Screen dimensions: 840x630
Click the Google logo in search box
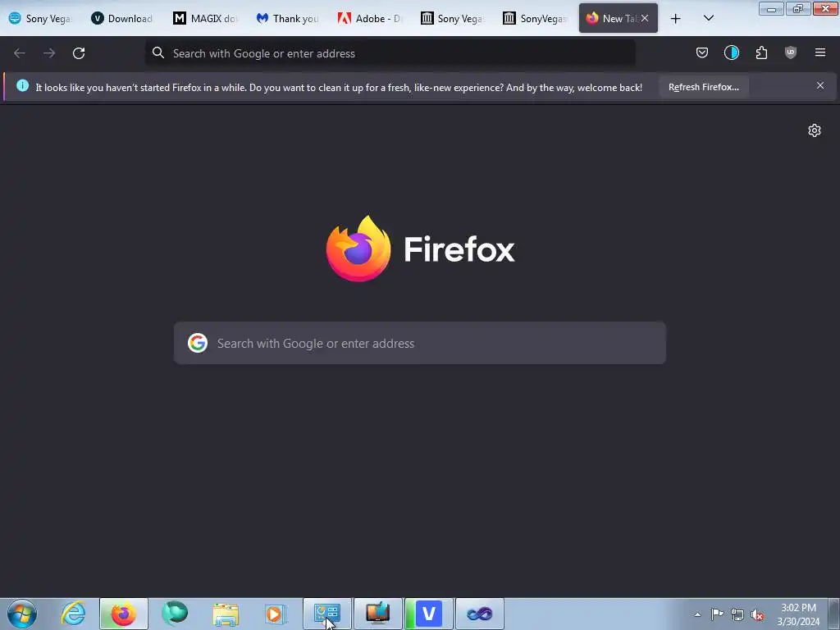click(198, 343)
